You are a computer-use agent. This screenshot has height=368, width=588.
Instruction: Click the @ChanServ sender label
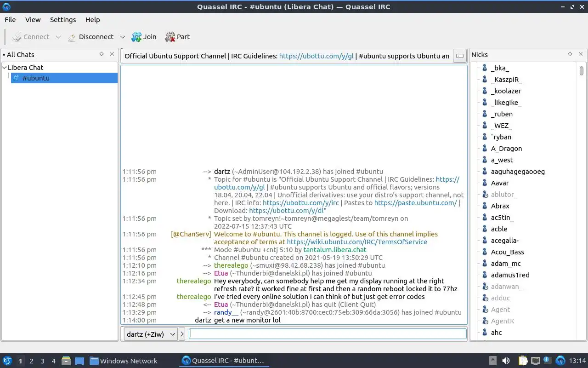point(191,234)
